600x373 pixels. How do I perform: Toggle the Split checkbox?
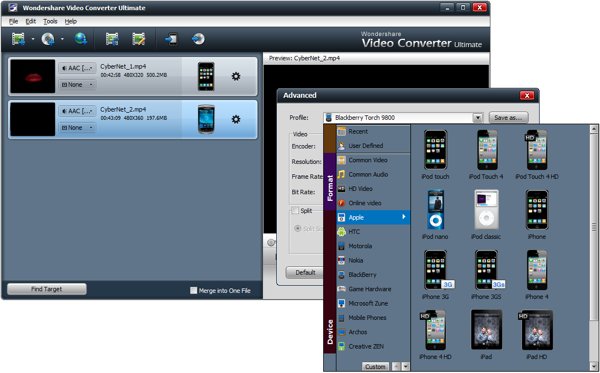(x=295, y=210)
